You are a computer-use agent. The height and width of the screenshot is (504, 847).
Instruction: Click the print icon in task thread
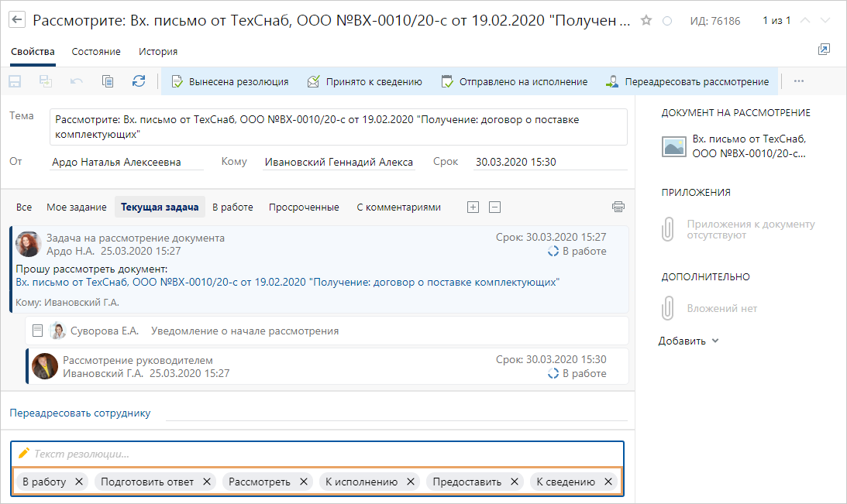coord(618,207)
